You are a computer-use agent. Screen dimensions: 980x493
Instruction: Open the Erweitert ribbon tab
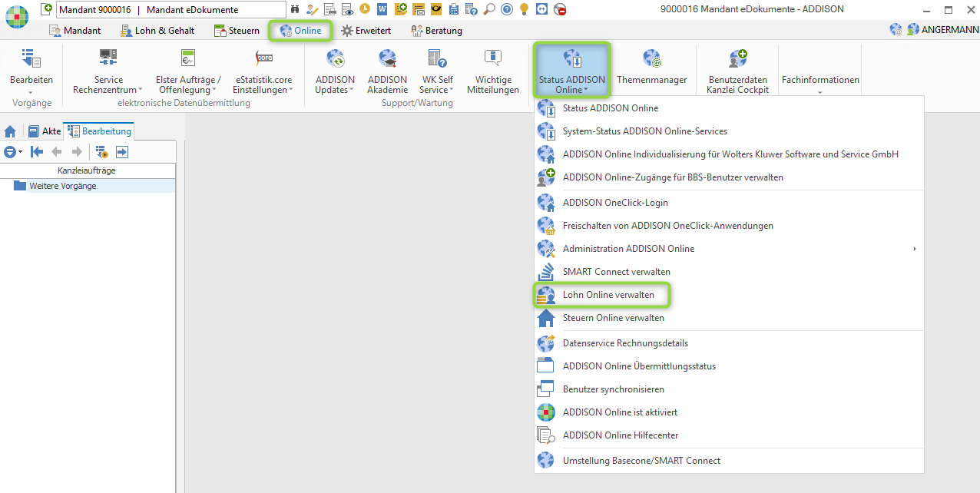[366, 31]
